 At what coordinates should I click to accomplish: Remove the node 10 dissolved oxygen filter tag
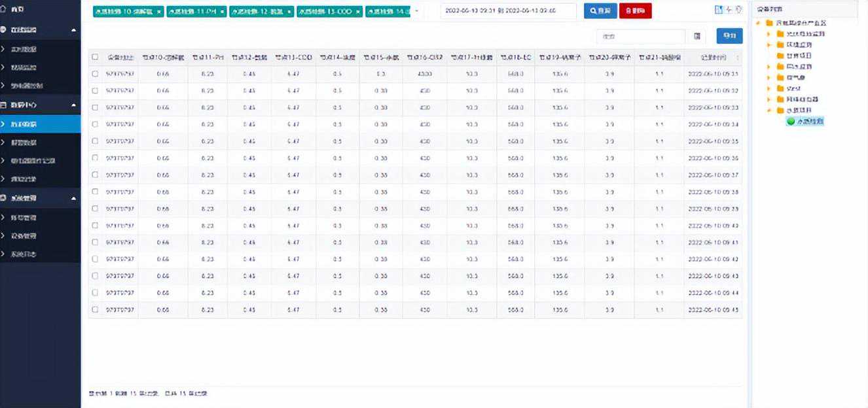[x=159, y=12]
